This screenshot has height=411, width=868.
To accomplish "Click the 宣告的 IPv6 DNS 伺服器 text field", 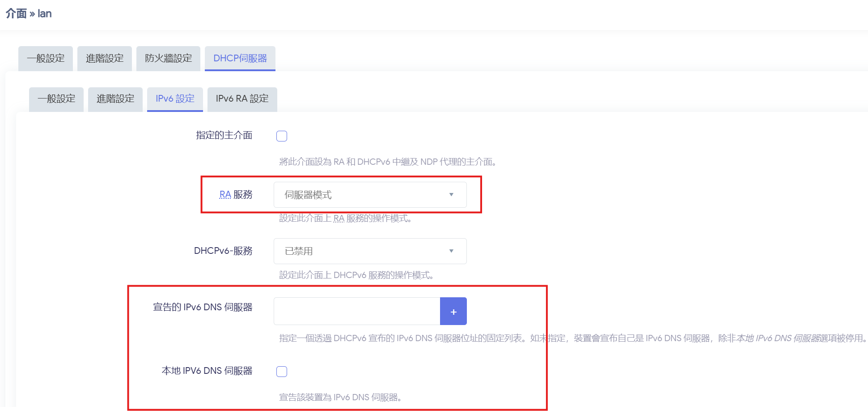I will pyautogui.click(x=357, y=312).
